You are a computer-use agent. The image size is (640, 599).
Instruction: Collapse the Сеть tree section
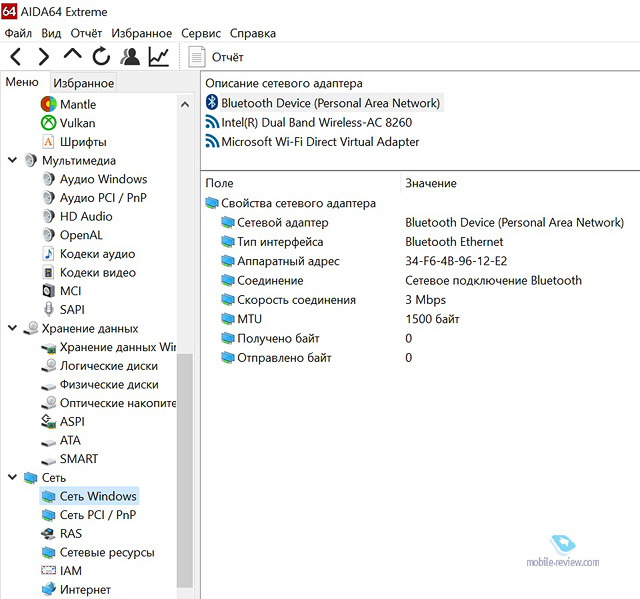pos(12,478)
